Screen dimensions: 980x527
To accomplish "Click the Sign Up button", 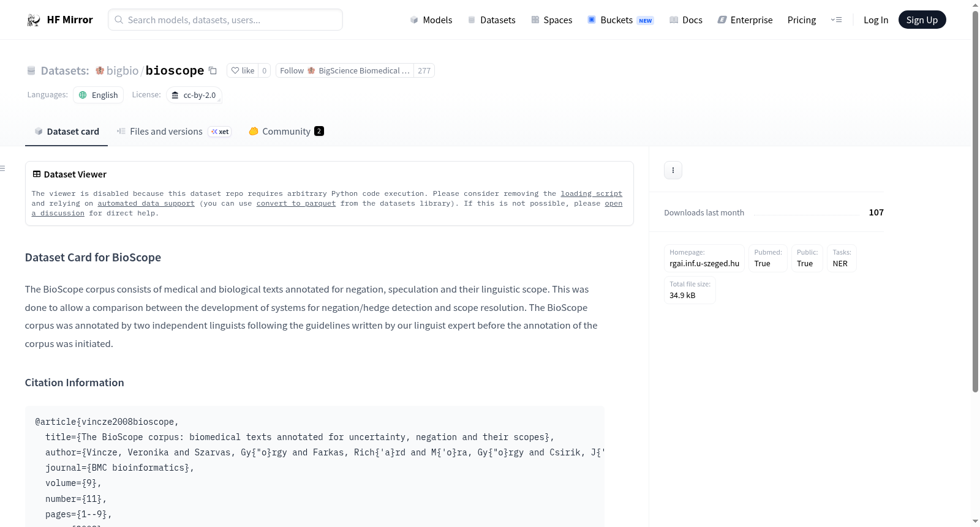I will 922,20.
